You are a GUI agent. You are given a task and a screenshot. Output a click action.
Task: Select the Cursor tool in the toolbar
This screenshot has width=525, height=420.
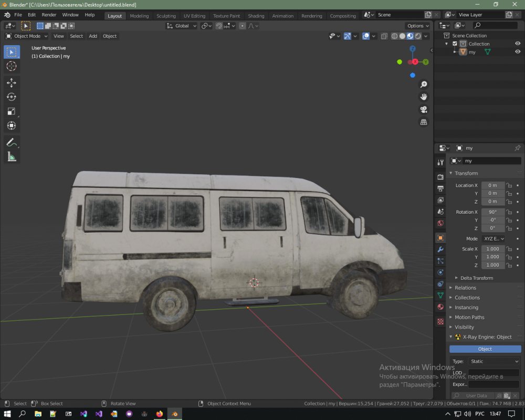(x=11, y=66)
